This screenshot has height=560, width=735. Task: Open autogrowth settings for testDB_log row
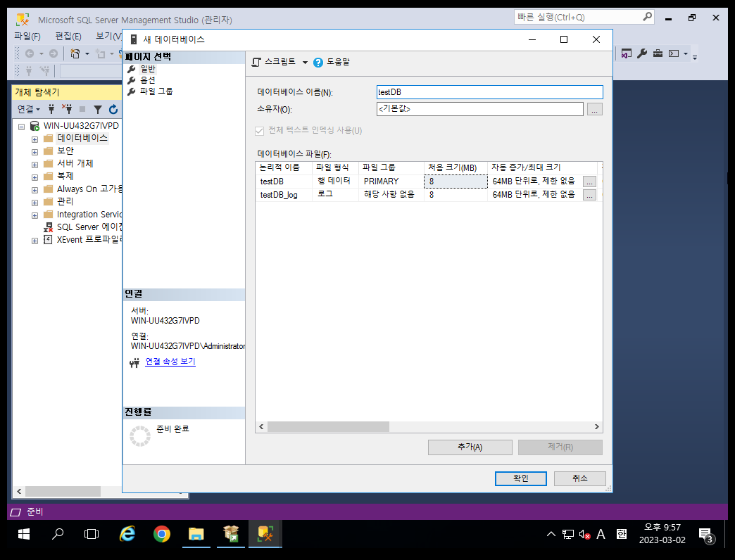(590, 195)
